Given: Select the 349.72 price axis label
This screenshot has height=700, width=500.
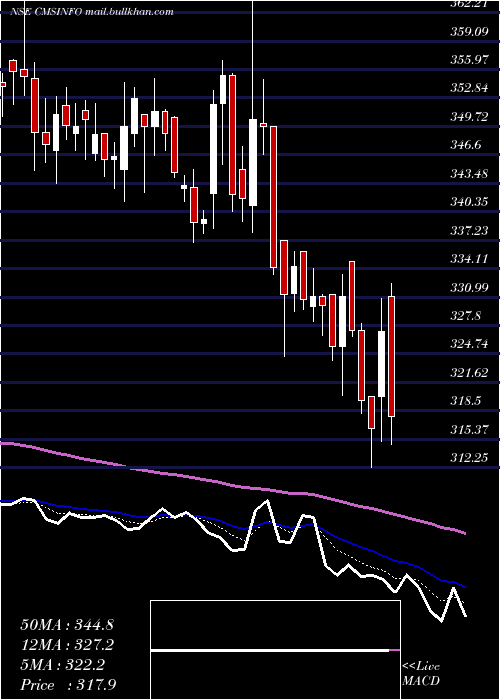Looking at the screenshot, I should pos(469,117).
